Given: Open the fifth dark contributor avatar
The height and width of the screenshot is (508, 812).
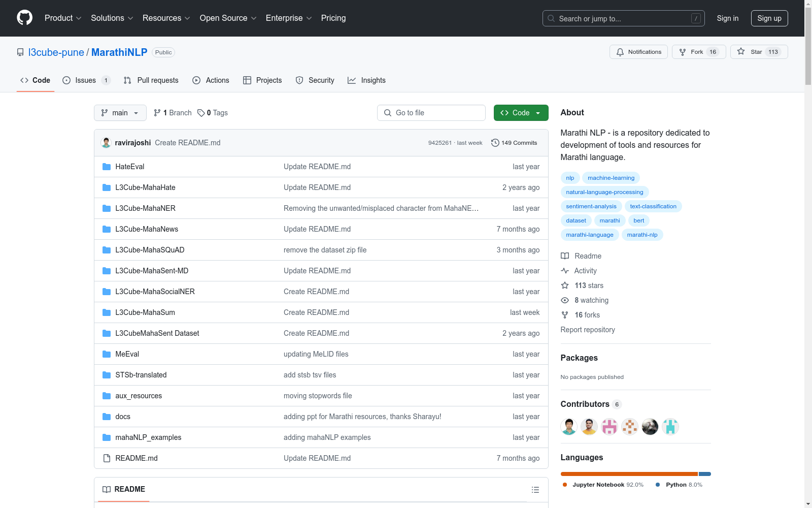Looking at the screenshot, I should click(x=650, y=427).
